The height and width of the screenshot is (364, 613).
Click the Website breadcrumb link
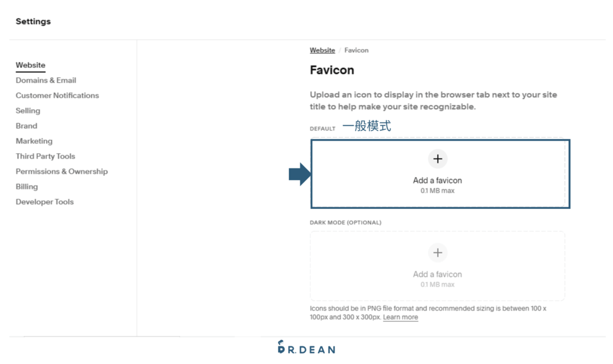point(322,50)
